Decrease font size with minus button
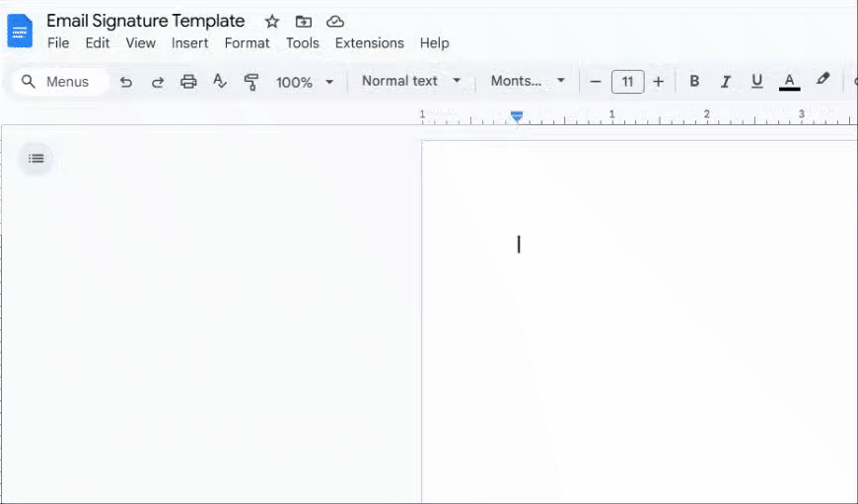The width and height of the screenshot is (858, 504). 596,82
